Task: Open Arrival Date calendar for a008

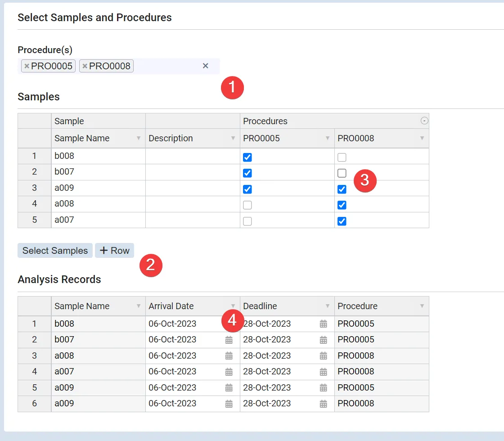Action: pyautogui.click(x=229, y=356)
